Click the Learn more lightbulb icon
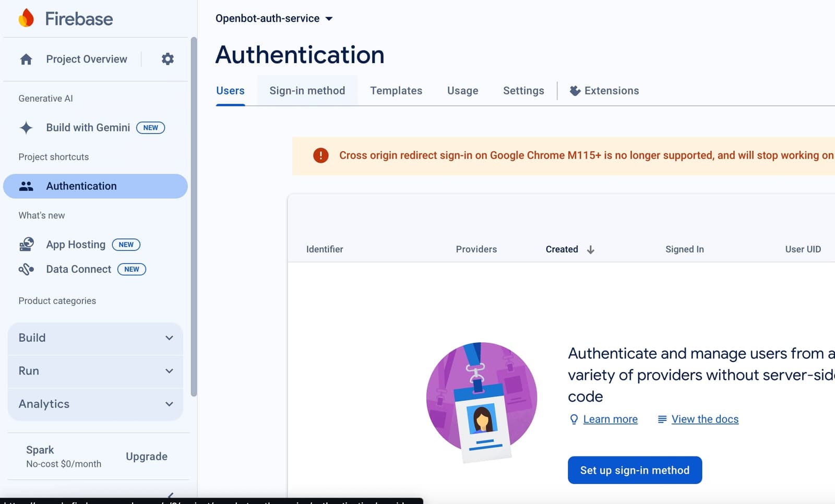 (574, 419)
